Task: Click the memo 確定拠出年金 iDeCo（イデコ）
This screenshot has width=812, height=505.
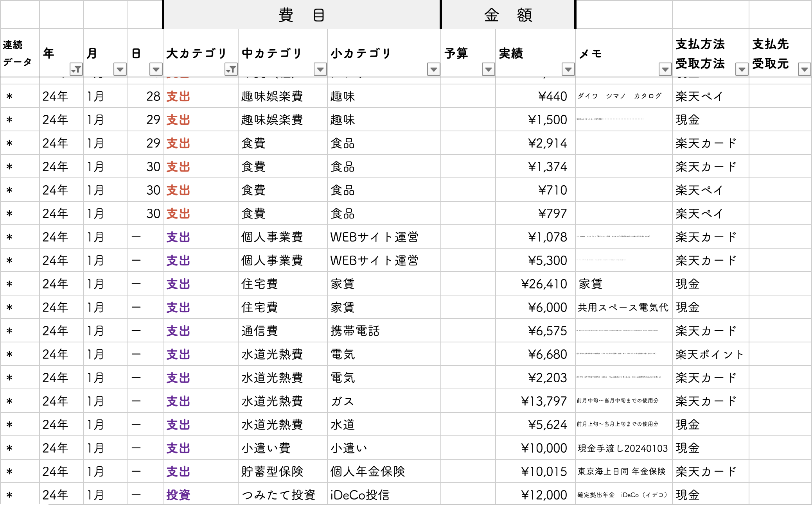Action: [622, 495]
